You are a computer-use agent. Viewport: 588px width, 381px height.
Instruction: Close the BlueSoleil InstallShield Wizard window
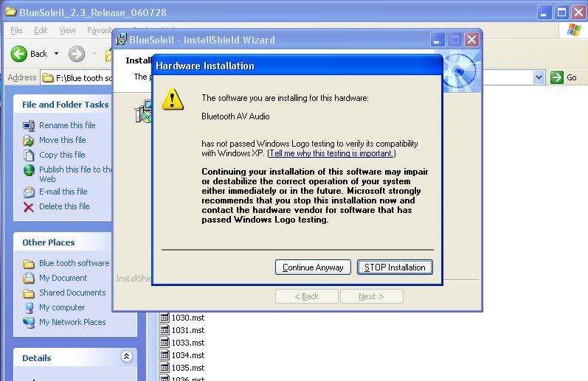(471, 39)
